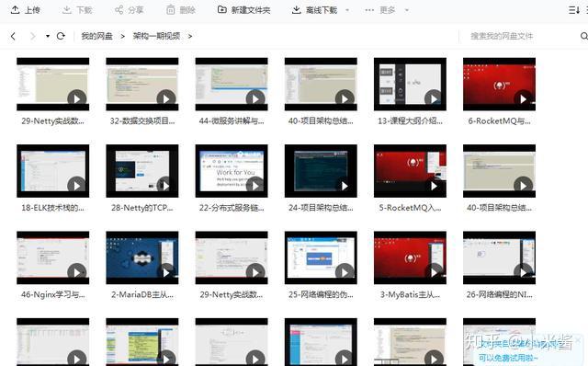Select file name 2-MariaDB主从...
588x366 pixels.
(142, 294)
